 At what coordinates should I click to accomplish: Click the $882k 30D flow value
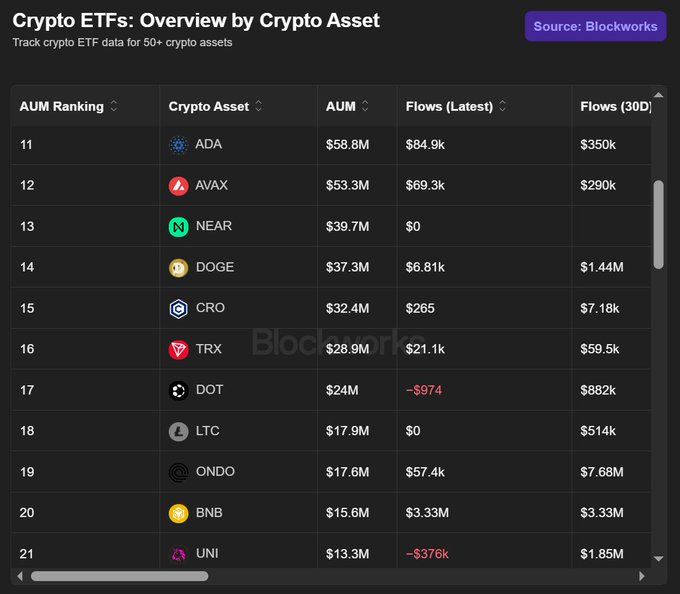pos(598,390)
